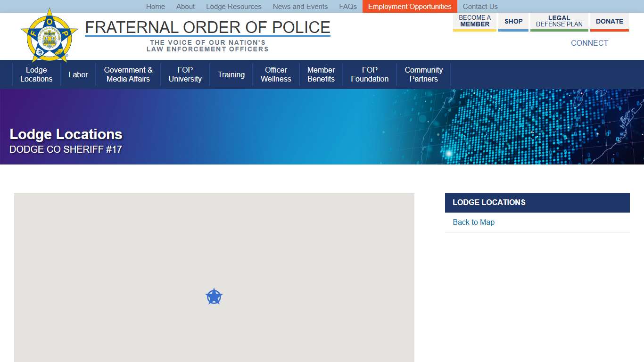This screenshot has height=362, width=644.
Task: Expand the Labor navigation menu
Action: pyautogui.click(x=78, y=74)
